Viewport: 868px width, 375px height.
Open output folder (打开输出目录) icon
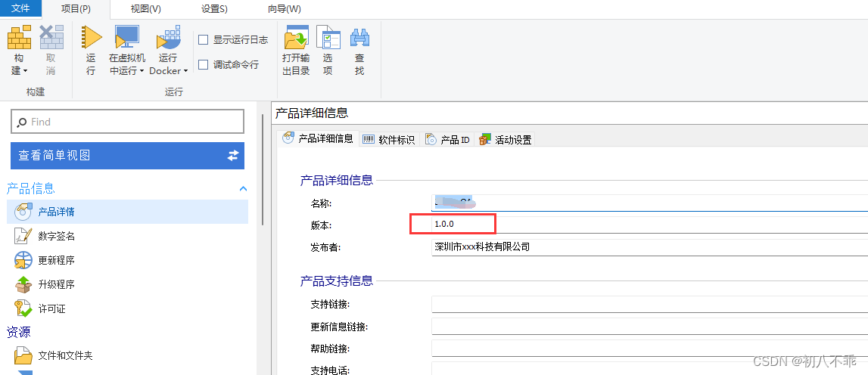(296, 37)
